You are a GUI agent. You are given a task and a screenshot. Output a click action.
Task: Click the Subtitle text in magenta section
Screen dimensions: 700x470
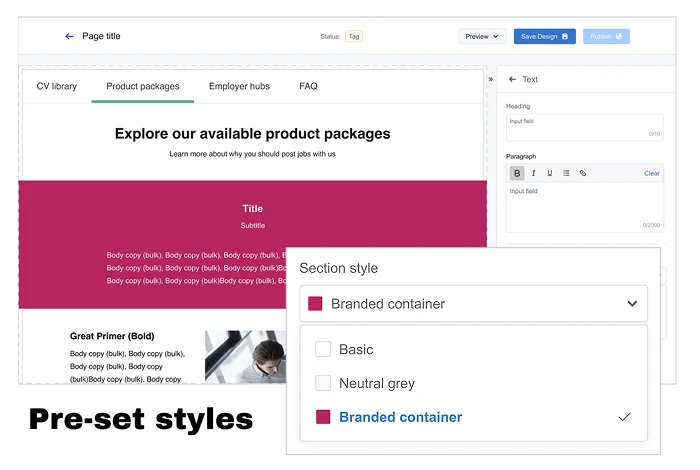(x=252, y=225)
